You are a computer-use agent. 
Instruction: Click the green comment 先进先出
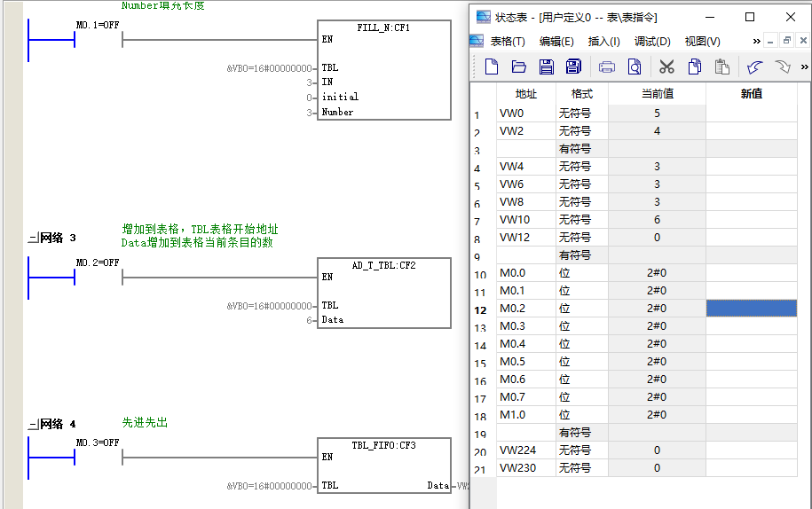pyautogui.click(x=145, y=423)
